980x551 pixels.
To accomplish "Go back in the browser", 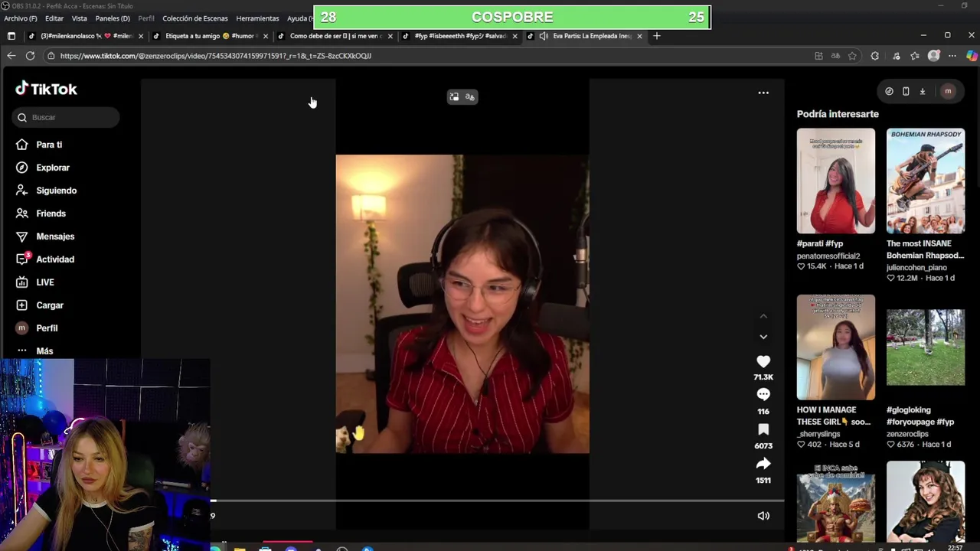I will point(11,56).
